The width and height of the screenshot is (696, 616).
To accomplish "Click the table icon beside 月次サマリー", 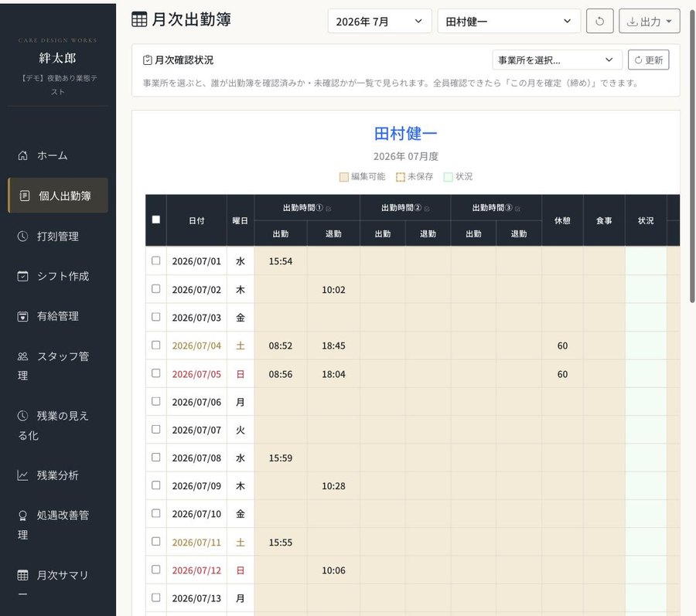I will [22, 575].
